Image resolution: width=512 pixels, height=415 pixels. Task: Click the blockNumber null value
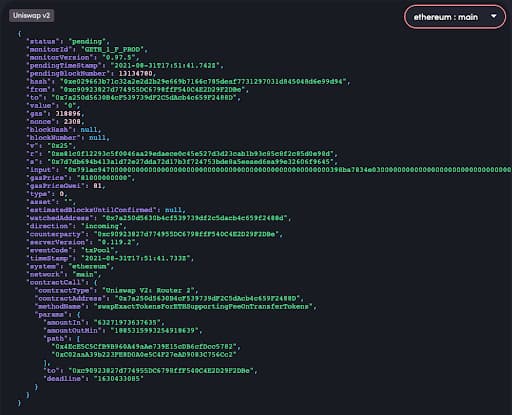click(97, 137)
